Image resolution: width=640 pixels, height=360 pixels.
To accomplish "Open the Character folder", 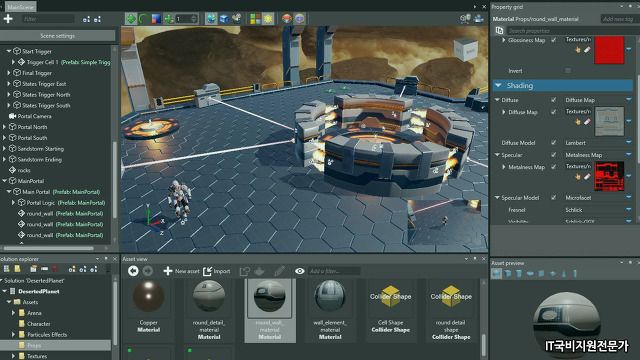I will pyautogui.click(x=38, y=324).
